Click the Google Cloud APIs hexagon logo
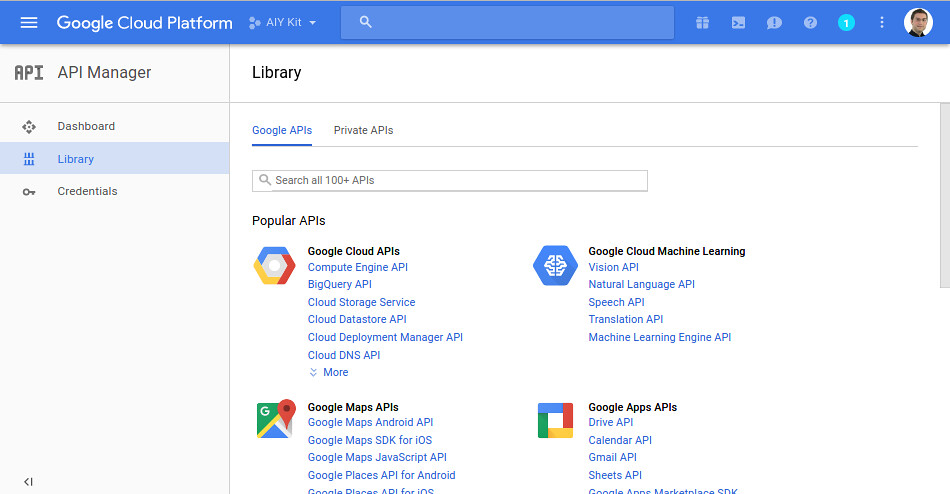Screen dimensions: 950x494 pyautogui.click(x=274, y=266)
